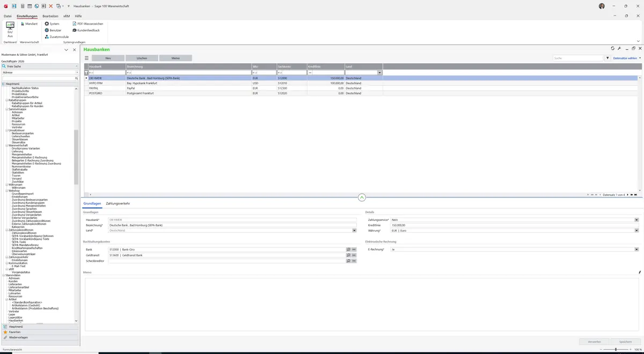Screen dimensions: 644x354
Task: Click the refresh icon in Hausbanken panel
Action: pos(613,48)
